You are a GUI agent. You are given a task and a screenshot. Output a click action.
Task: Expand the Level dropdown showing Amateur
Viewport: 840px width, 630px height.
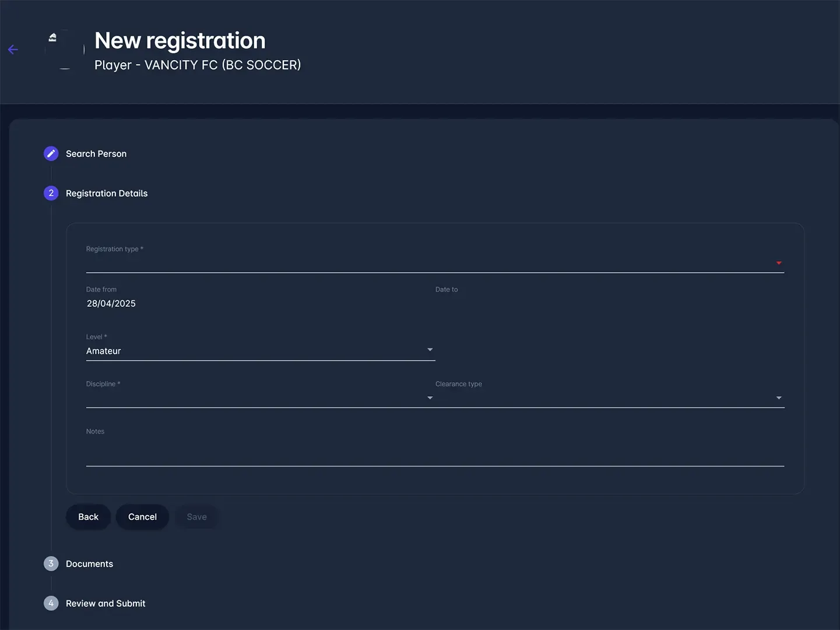point(430,350)
